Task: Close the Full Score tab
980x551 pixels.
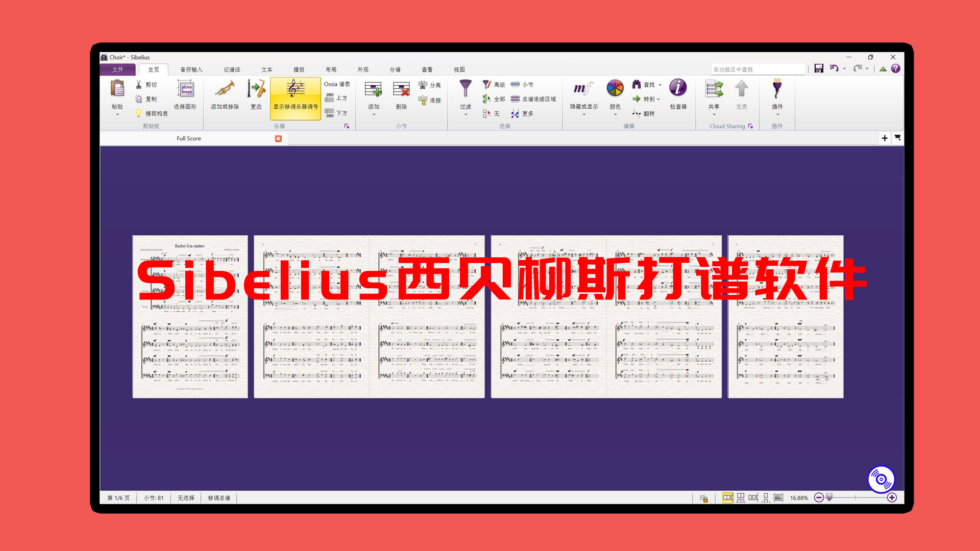Action: [x=278, y=139]
